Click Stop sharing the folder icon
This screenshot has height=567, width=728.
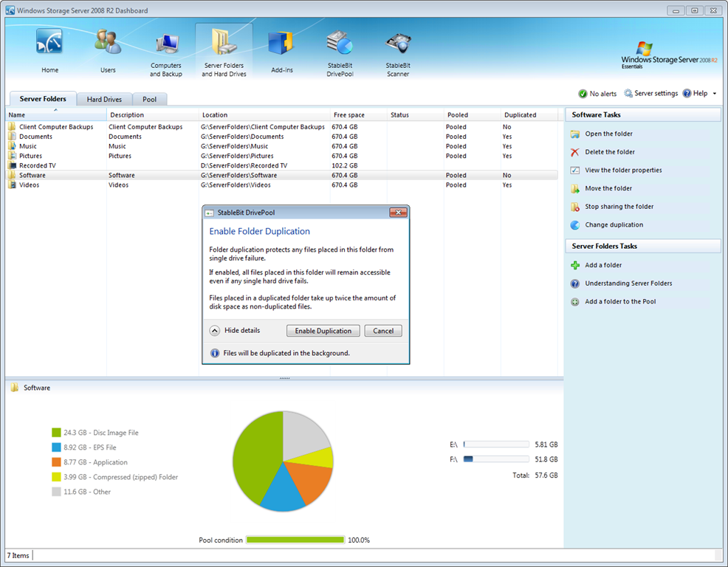[574, 207]
